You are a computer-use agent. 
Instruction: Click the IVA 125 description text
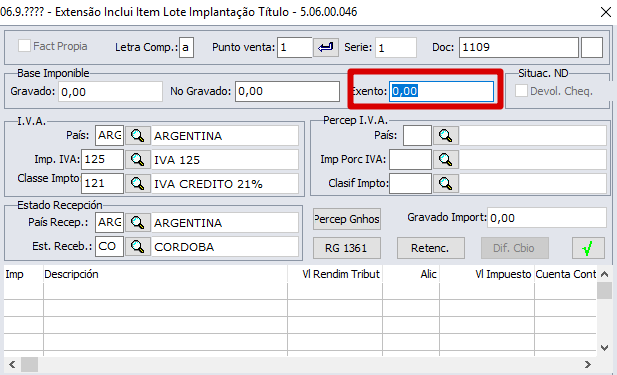[177, 160]
